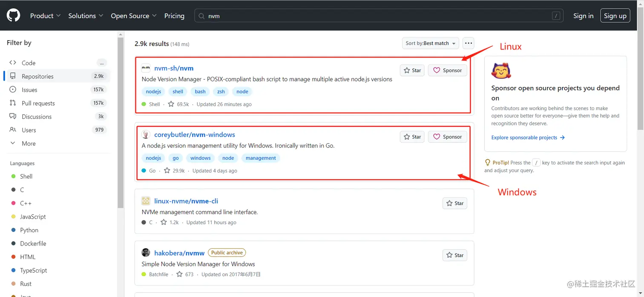The image size is (644, 297).
Task: Open the Code filter in sidebar
Action: click(57, 63)
